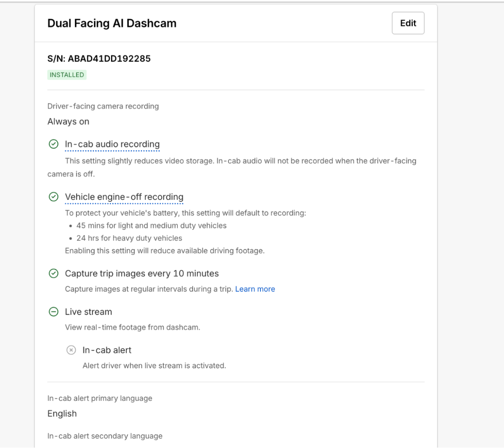Click the In-cab alert setting label
Image resolution: width=504 pixels, height=448 pixels.
107,350
